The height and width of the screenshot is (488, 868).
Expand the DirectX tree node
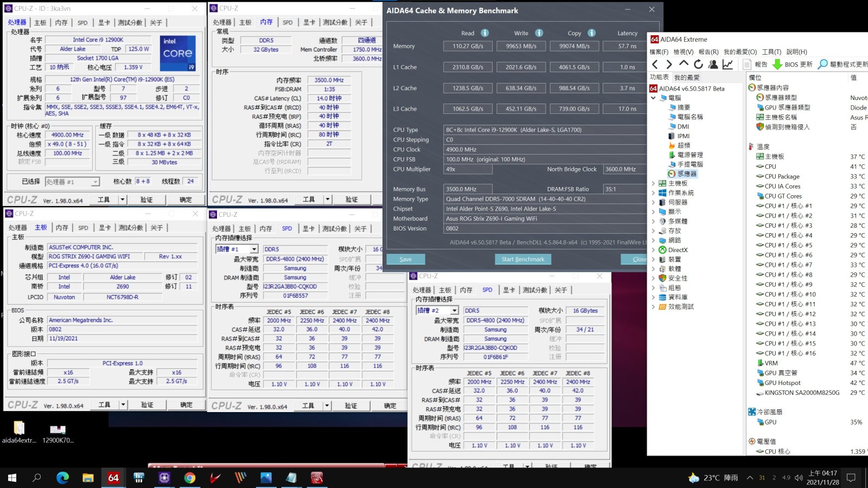[653, 250]
